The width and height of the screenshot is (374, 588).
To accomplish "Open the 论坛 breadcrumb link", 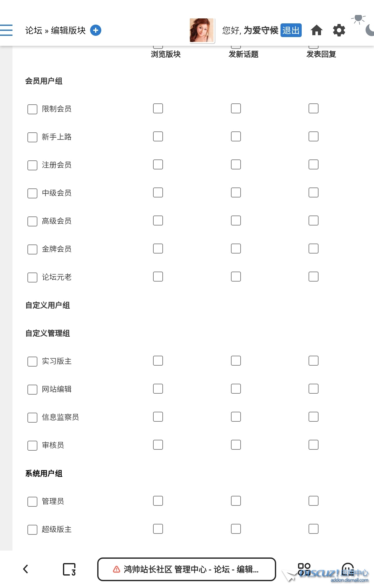I will point(34,30).
